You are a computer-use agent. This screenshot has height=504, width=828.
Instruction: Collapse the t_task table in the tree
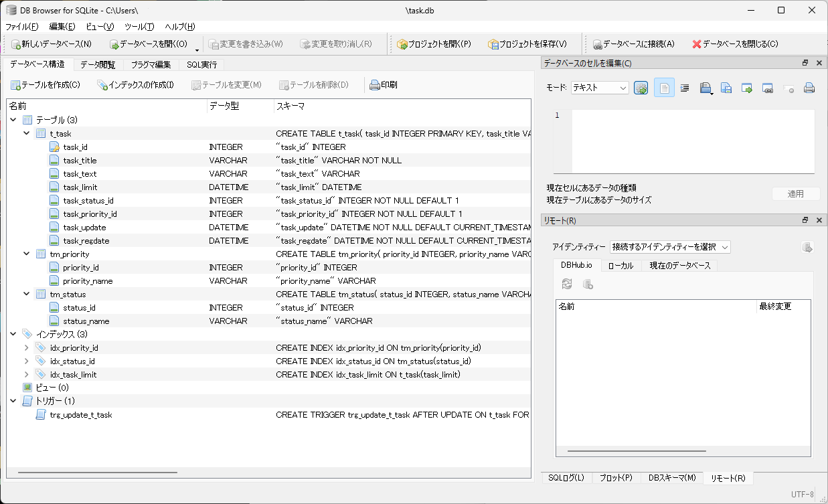pyautogui.click(x=26, y=133)
